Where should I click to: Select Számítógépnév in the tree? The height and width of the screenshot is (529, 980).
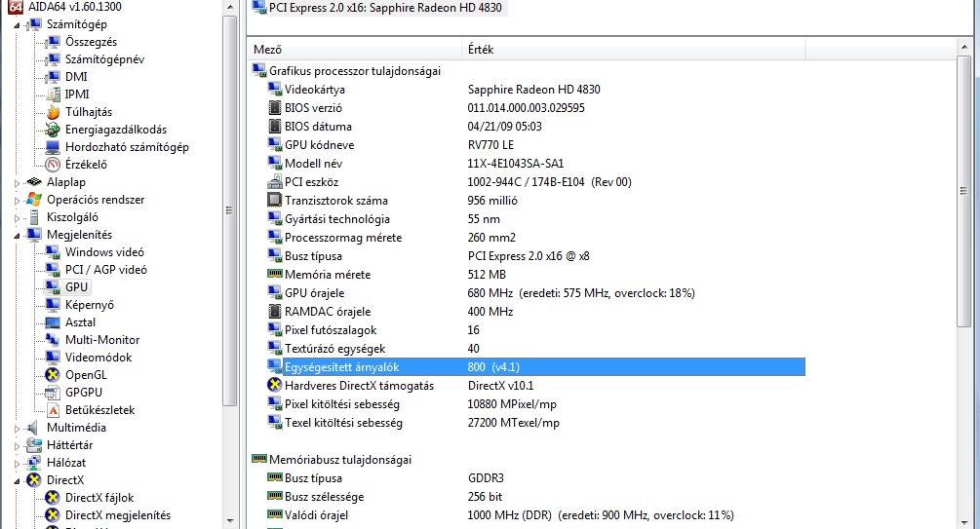coord(104,59)
